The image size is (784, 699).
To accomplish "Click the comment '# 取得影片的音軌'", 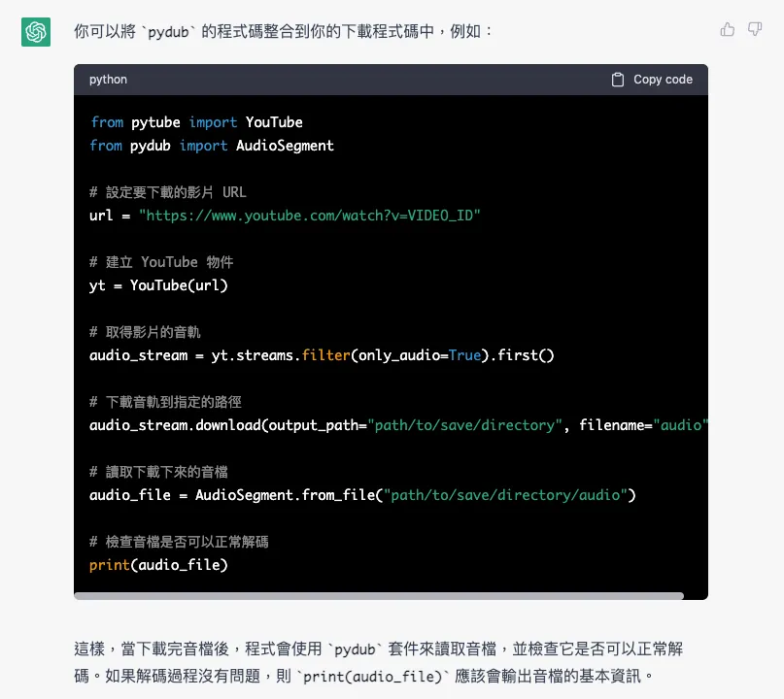I will coord(145,332).
